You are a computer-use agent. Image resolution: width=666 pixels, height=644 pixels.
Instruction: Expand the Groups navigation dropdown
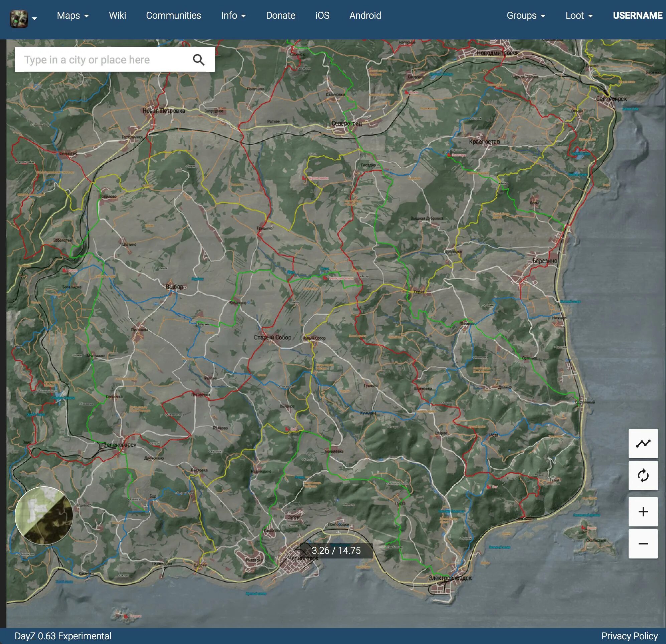(525, 15)
